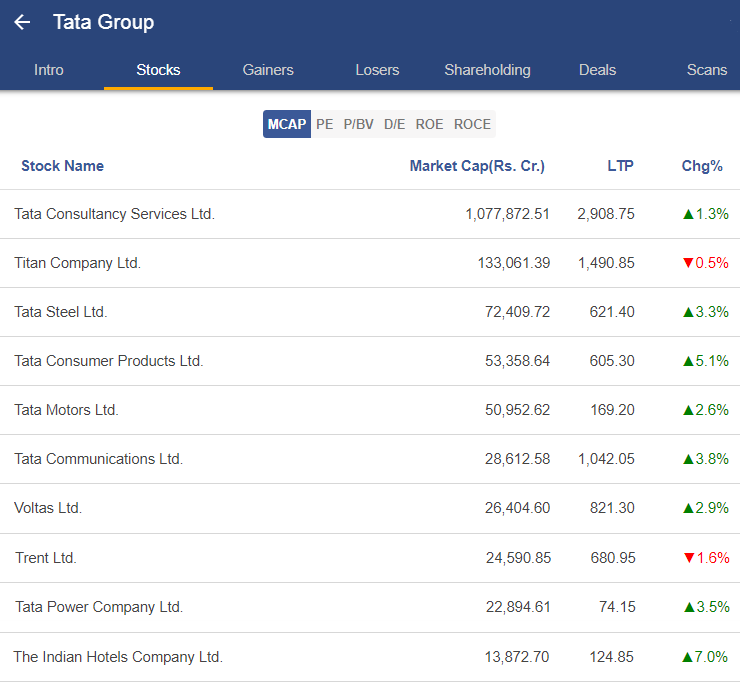Click LTP value 2,908.75

[606, 214]
